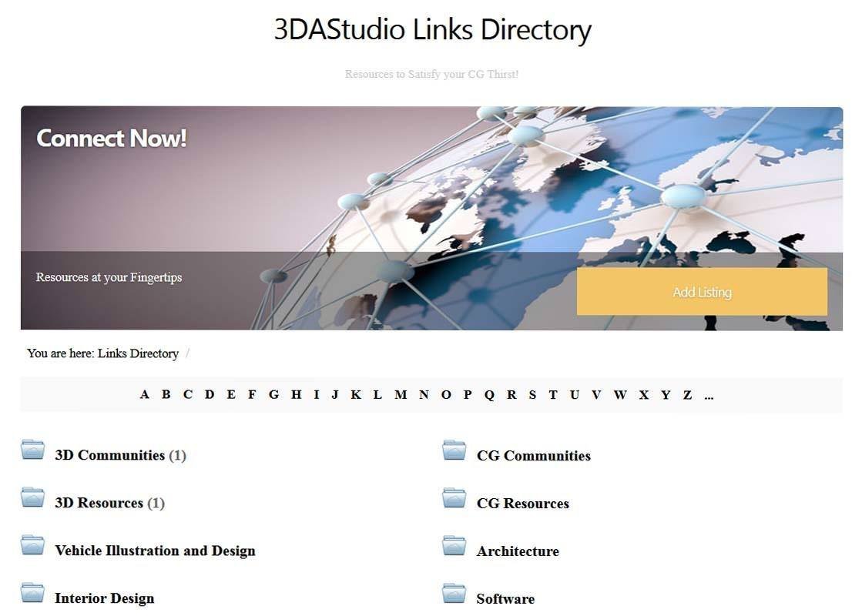Select letter M in the alphabet bar
The width and height of the screenshot is (862, 616).
click(401, 394)
